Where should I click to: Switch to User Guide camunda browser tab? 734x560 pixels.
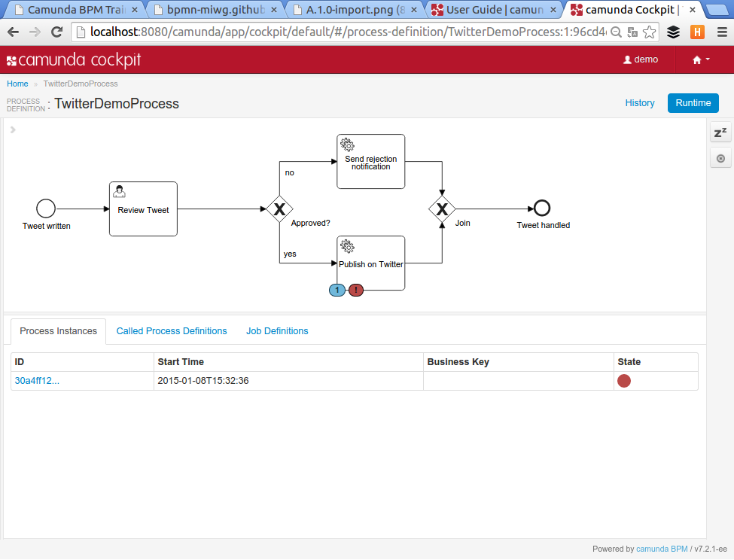click(x=493, y=10)
